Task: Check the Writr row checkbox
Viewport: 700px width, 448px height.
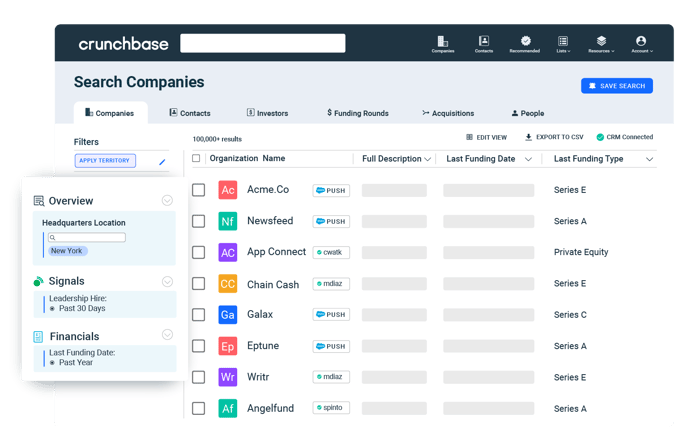Action: click(x=199, y=377)
